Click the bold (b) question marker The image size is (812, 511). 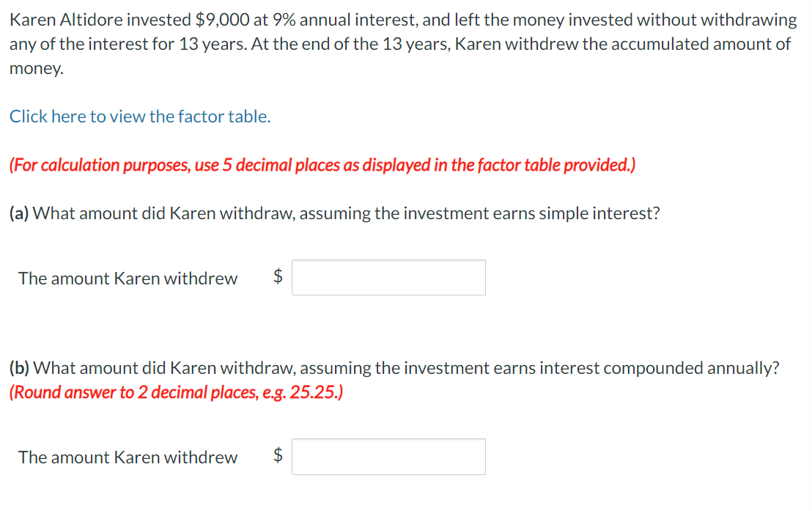click(20, 368)
